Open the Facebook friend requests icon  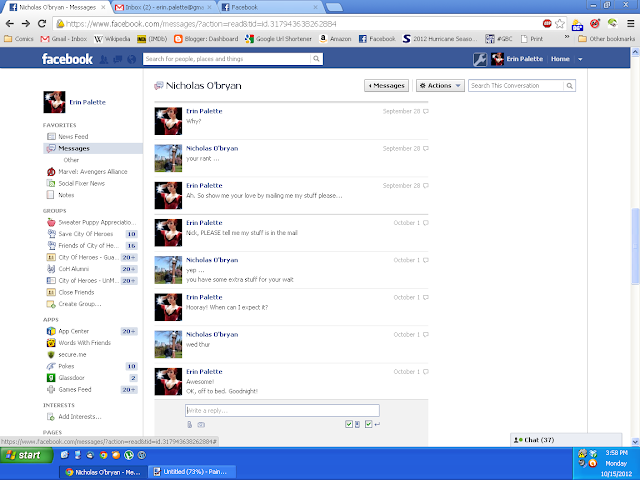click(104, 60)
